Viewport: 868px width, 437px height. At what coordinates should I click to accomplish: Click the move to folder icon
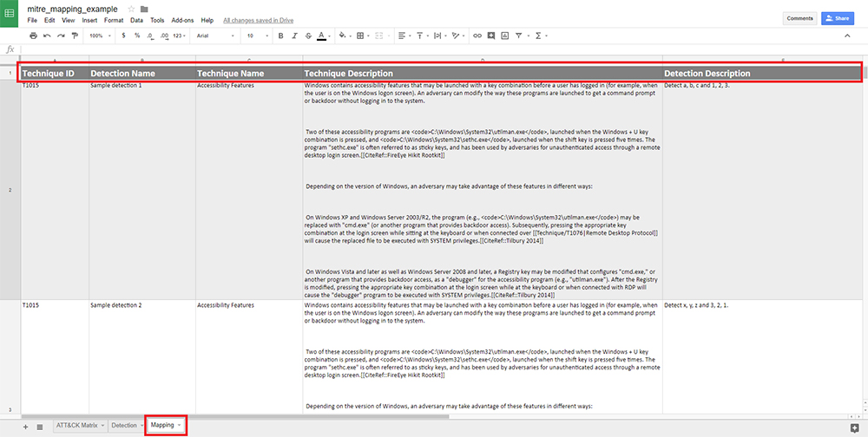[x=144, y=9]
